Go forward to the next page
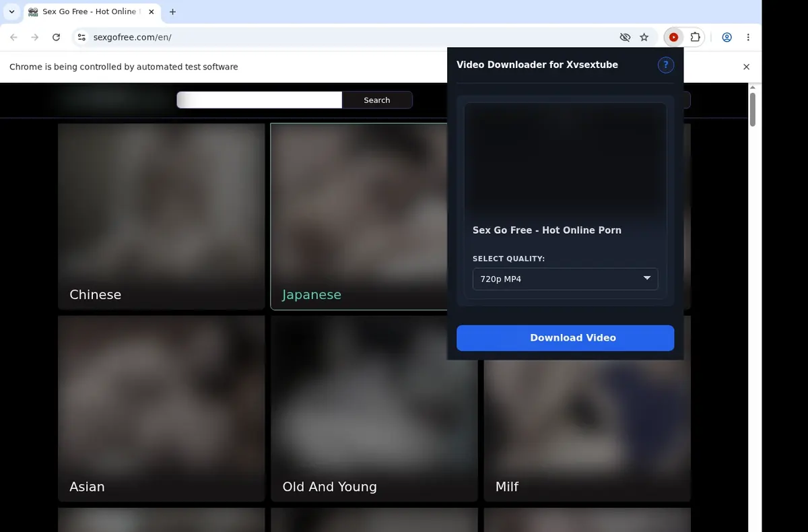 point(35,37)
